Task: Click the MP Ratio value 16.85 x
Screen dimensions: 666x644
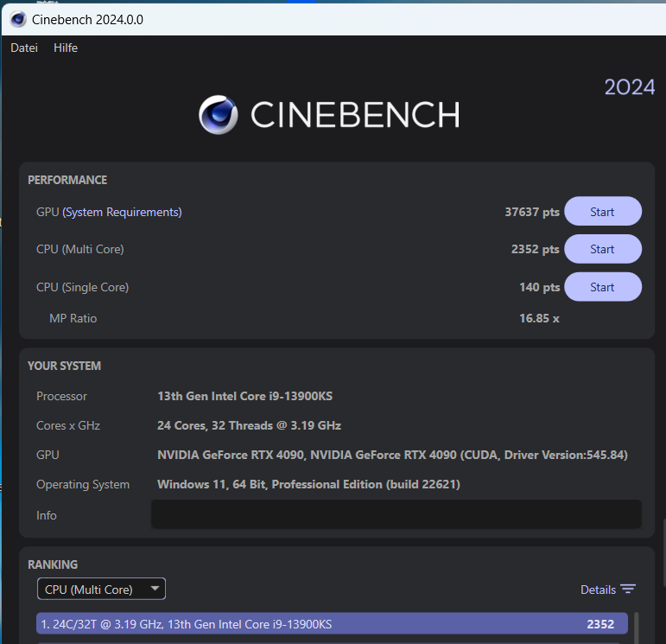Action: pos(539,318)
